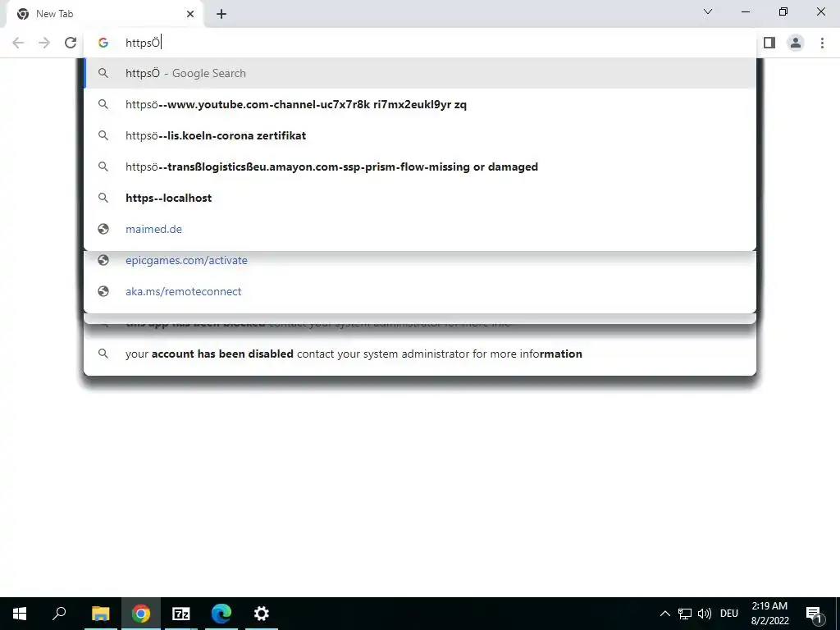Switch the DEU input language

[x=729, y=614]
